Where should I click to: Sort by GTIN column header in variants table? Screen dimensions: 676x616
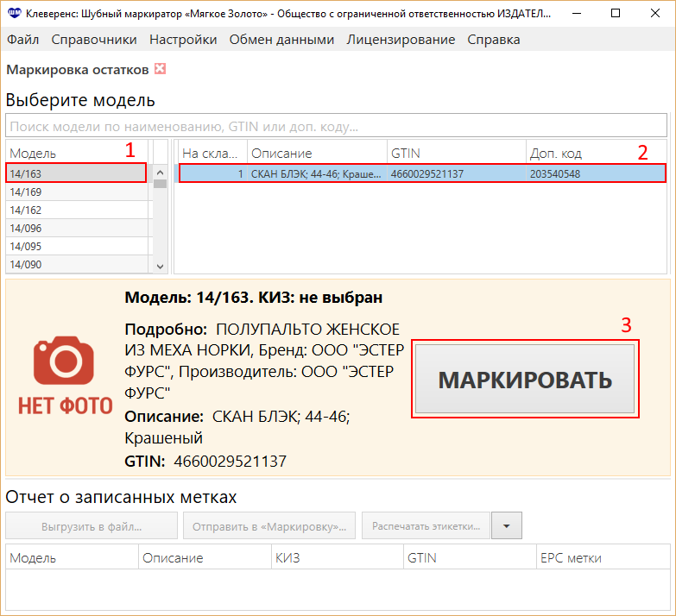(x=456, y=153)
